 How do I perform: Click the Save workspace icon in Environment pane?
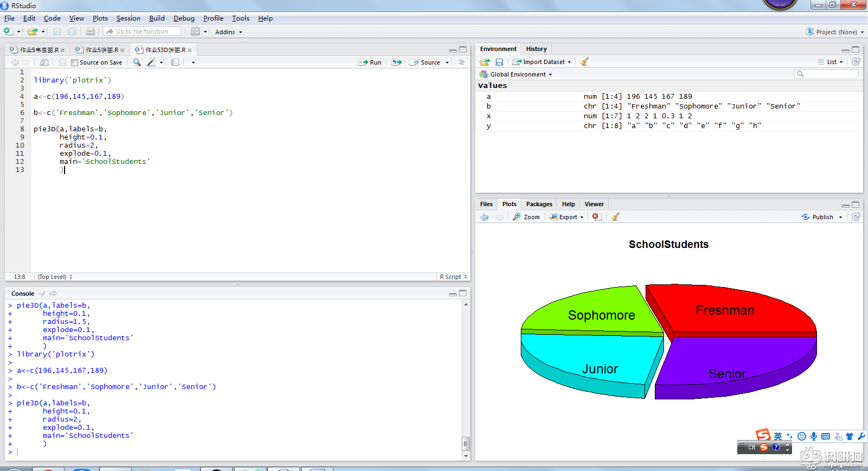coord(499,62)
